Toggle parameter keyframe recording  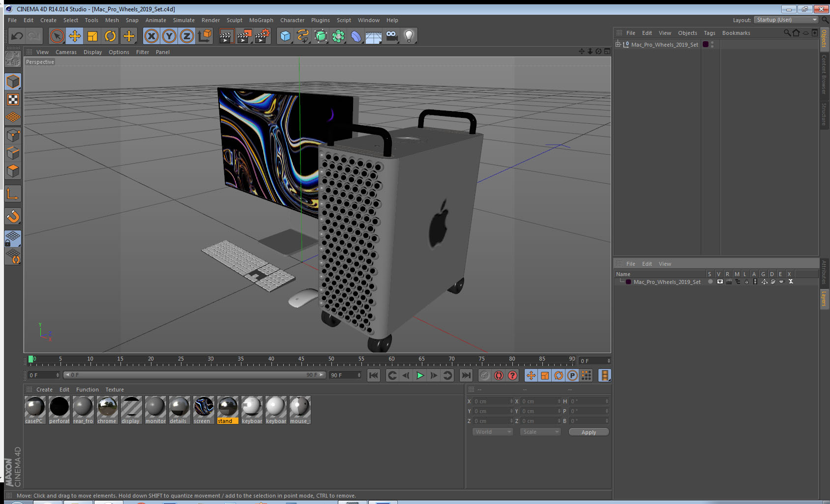[572, 375]
